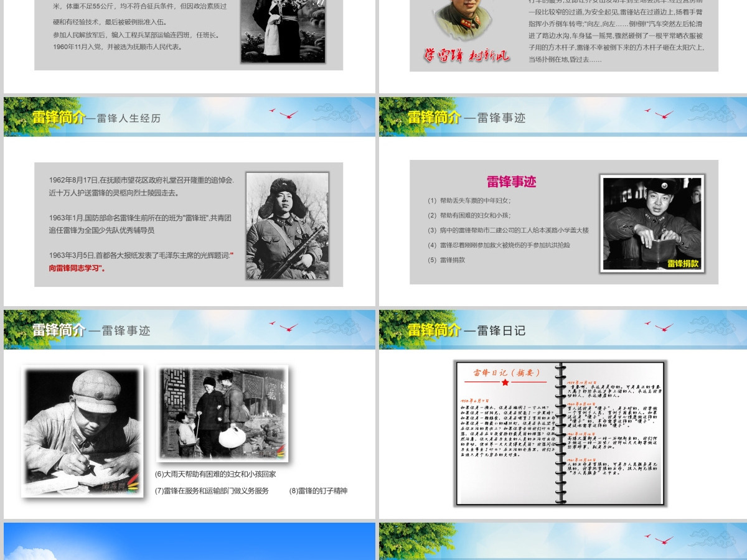This screenshot has width=747, height=560.
Task: Click the yellow 雷锋捐款 photo caption
Action: (683, 263)
